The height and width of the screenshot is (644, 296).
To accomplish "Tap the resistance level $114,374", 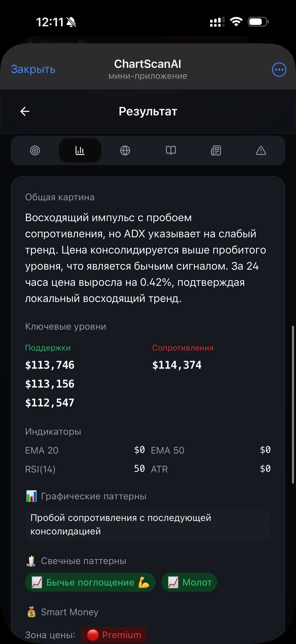I will click(177, 365).
